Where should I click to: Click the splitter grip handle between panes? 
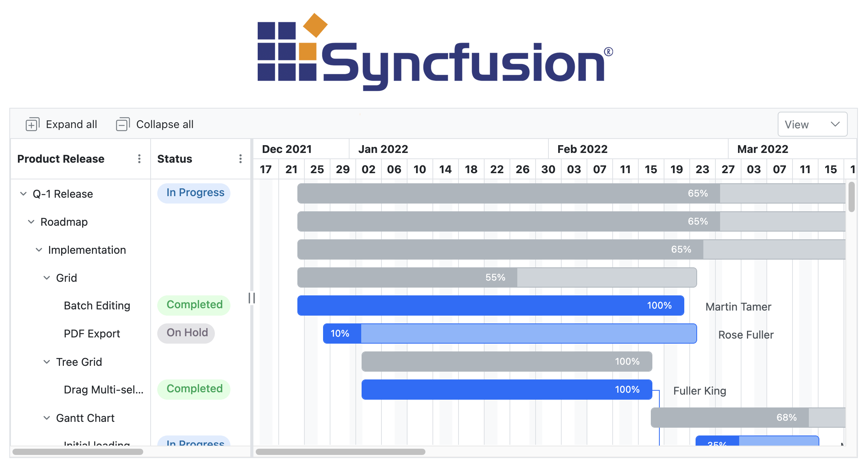point(251,298)
